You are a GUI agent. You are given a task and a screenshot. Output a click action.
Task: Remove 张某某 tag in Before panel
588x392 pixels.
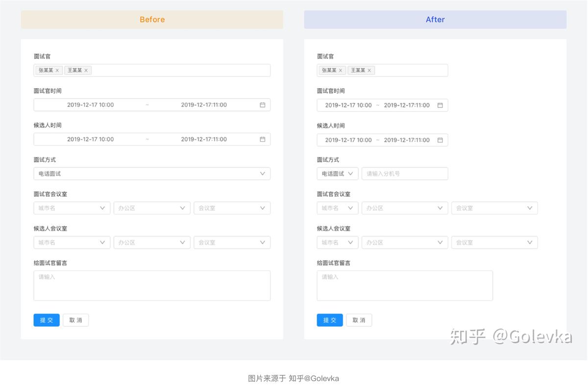(57, 71)
